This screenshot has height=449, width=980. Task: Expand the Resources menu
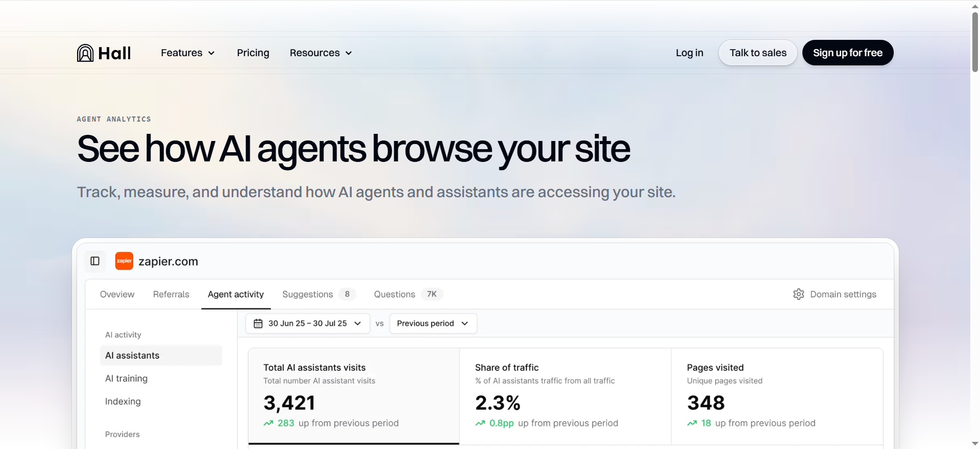321,53
